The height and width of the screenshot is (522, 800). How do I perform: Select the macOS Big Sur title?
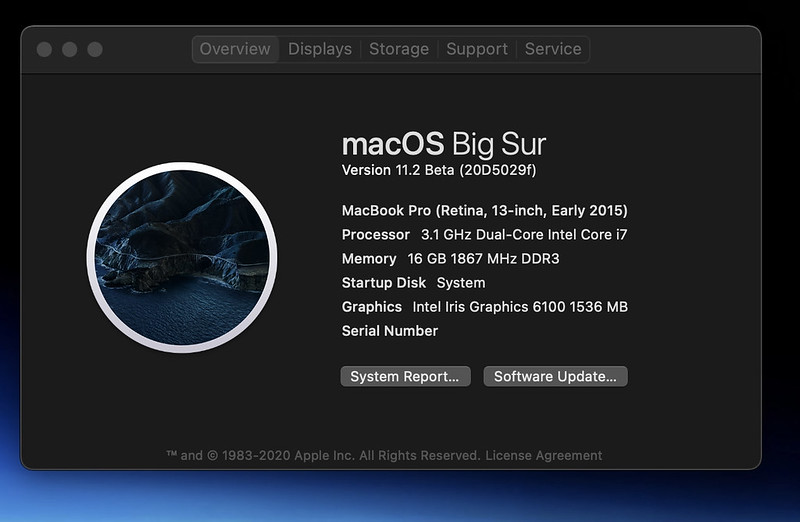[444, 143]
